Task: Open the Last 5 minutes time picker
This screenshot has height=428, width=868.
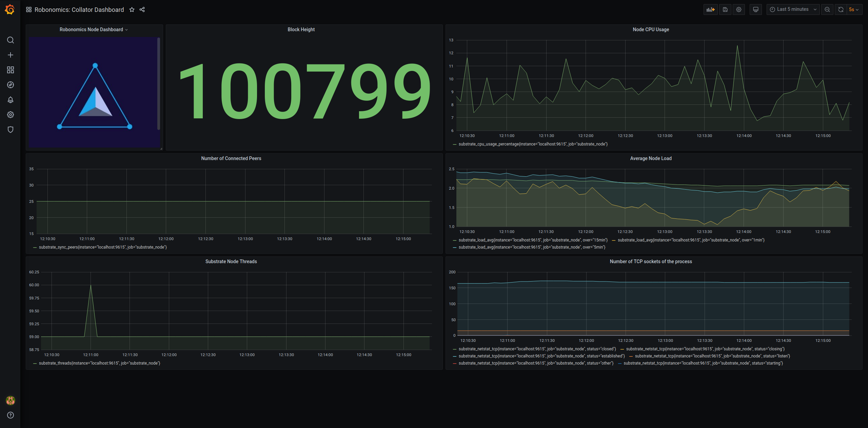Action: pyautogui.click(x=793, y=9)
